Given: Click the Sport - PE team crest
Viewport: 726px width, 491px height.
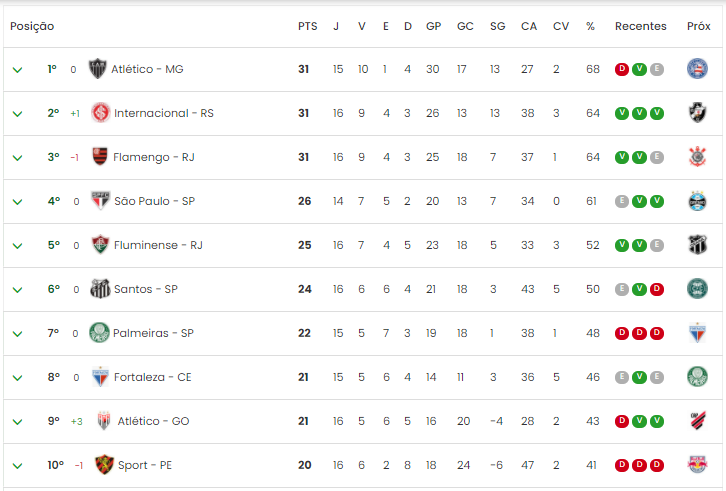Looking at the screenshot, I should pos(104,465).
